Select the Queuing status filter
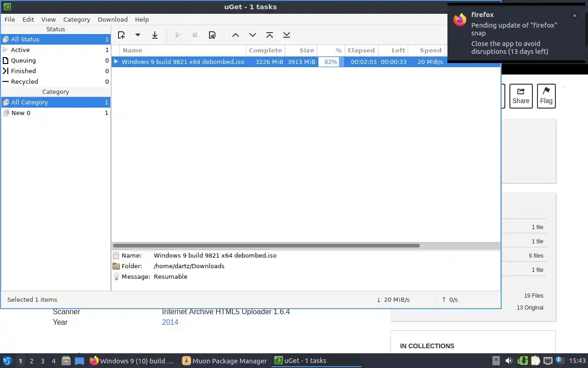 coord(56,60)
